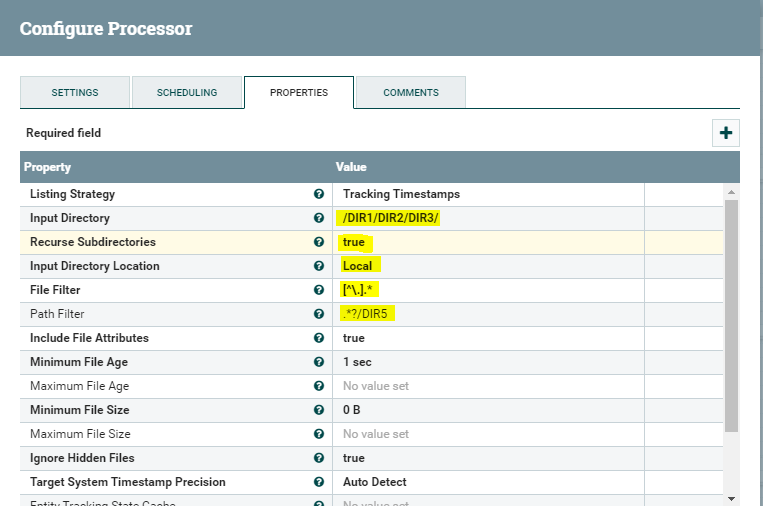Open the Settings tab
Screen dimensions: 763x506
pos(75,93)
